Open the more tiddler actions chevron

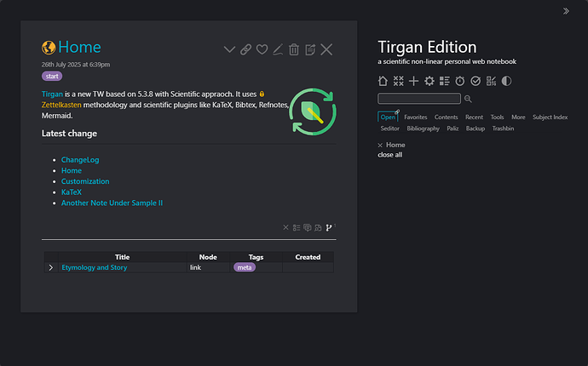pyautogui.click(x=229, y=49)
